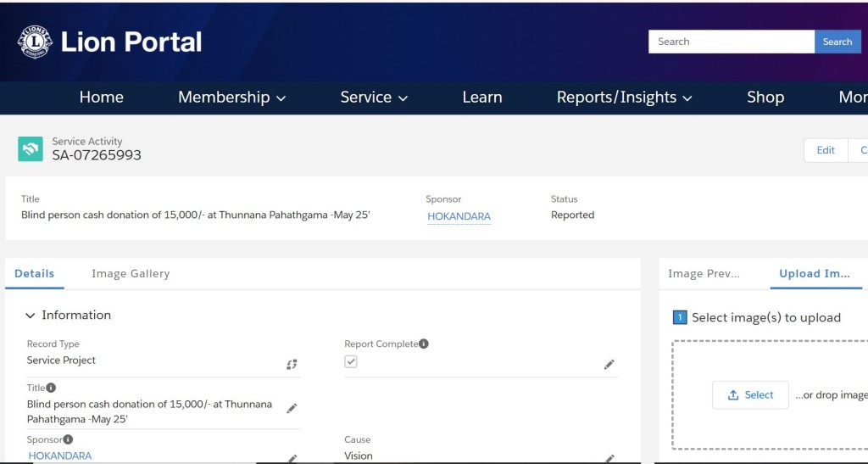
Task: Open the HOKANDARA link in Information section
Action: 60,456
